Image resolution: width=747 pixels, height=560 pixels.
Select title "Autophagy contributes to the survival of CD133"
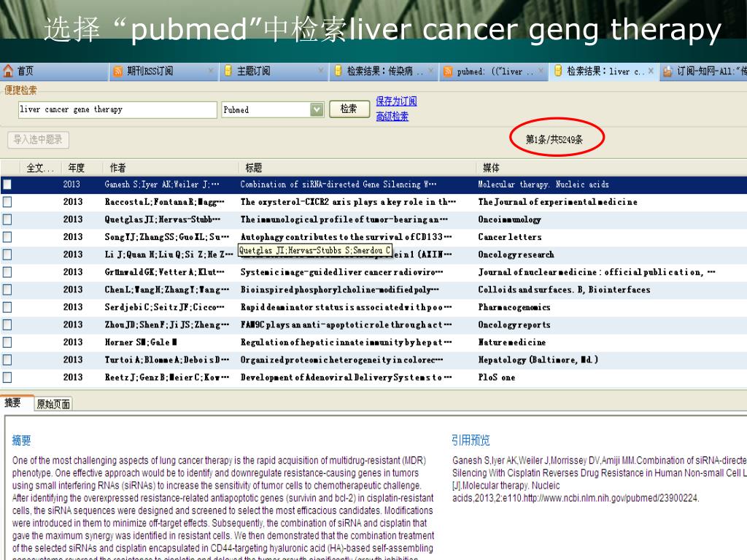pos(347,237)
